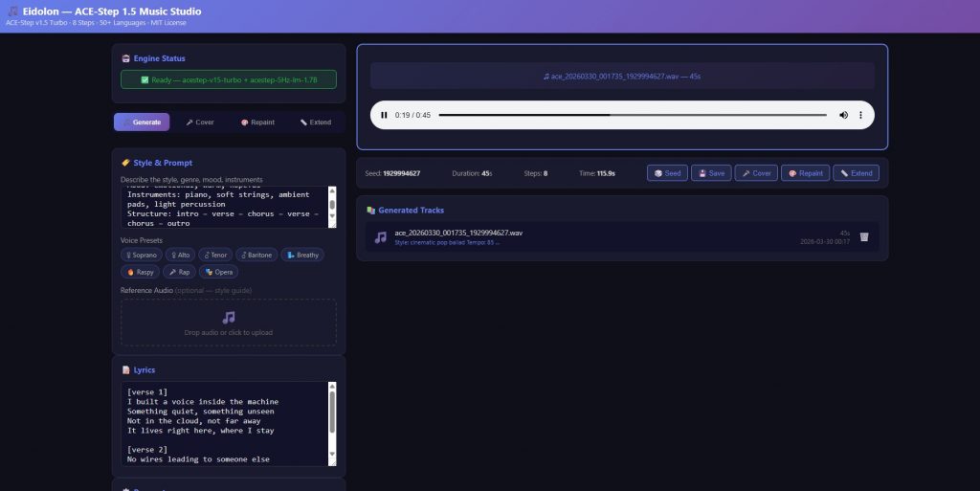Screen dimensions: 980x491
Task: Click the Voice Presets label
Action: (142, 240)
